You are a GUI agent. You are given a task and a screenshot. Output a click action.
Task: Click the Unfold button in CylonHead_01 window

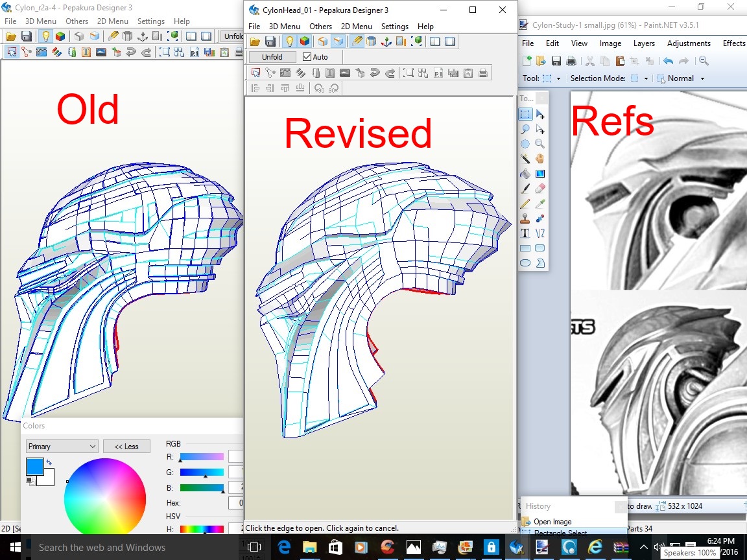[x=272, y=56]
